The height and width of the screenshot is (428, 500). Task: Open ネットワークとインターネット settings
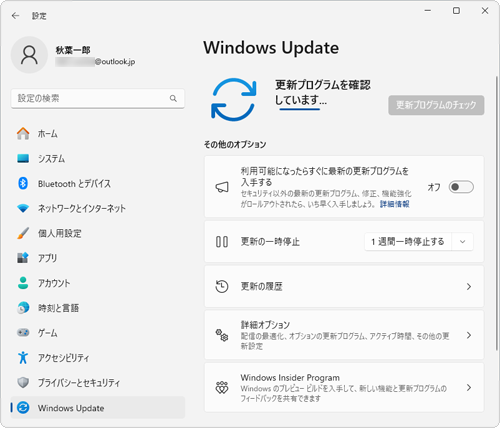(98, 208)
